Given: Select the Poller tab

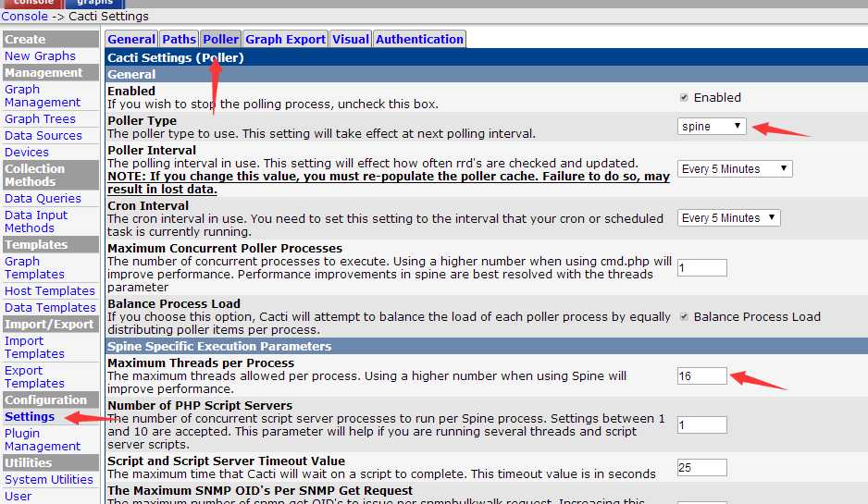Looking at the screenshot, I should point(220,39).
